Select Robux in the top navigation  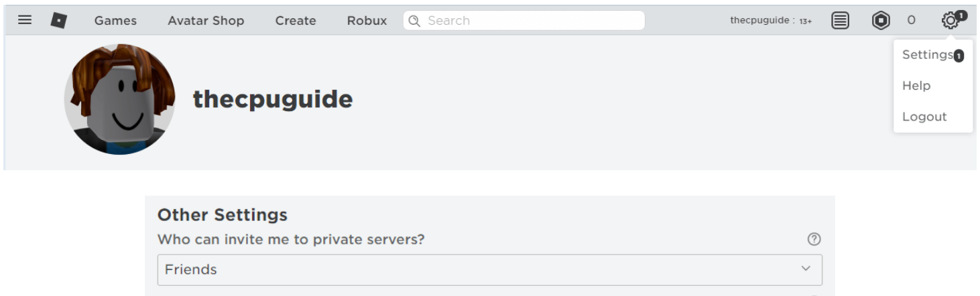tap(367, 21)
